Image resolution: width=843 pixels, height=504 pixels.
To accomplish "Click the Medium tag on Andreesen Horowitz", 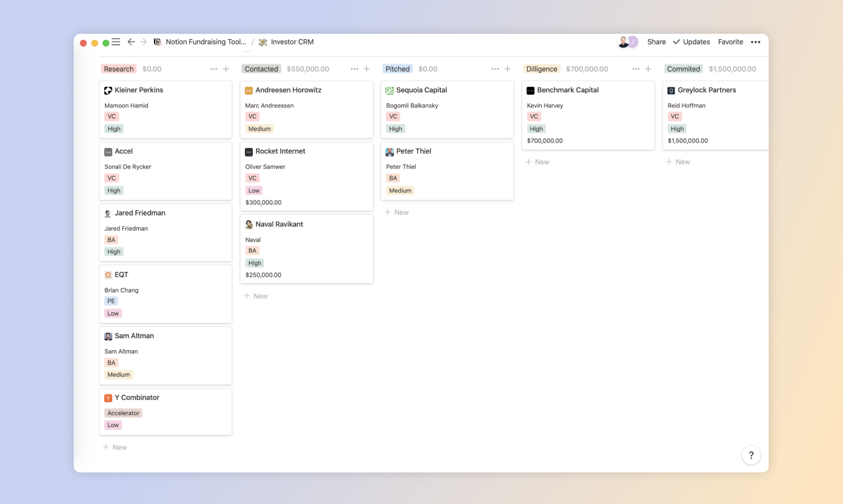I will click(260, 129).
